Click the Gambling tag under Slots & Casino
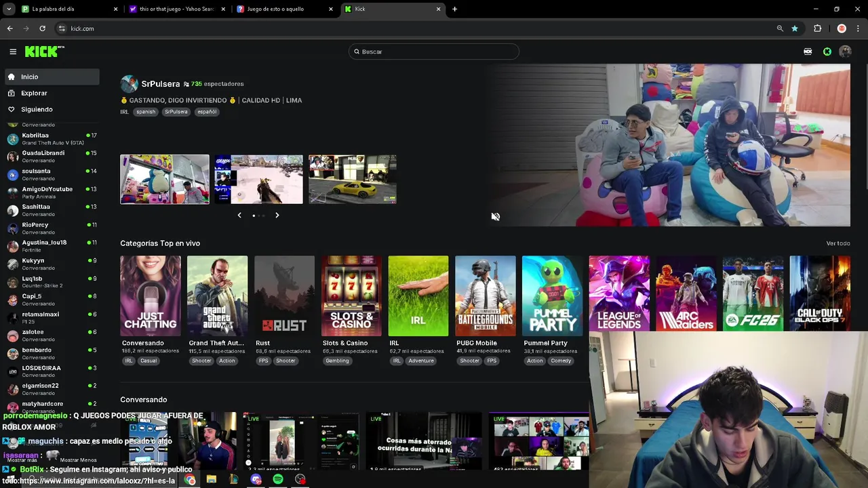Image resolution: width=868 pixels, height=488 pixels. point(337,361)
